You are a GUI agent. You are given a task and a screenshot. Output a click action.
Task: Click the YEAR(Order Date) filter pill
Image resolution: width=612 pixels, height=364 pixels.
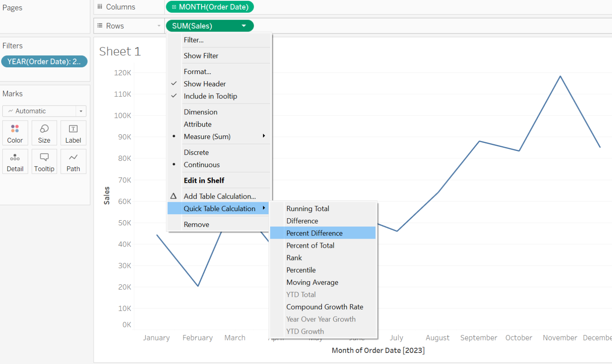click(44, 61)
